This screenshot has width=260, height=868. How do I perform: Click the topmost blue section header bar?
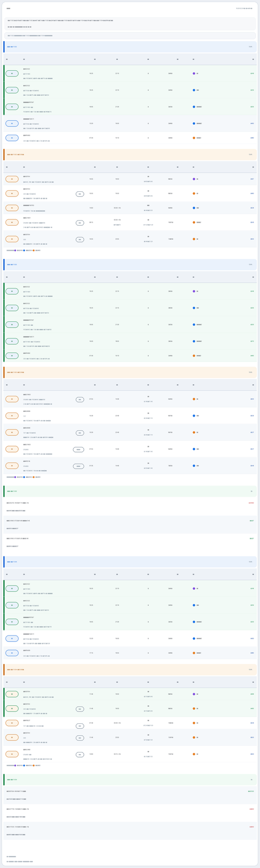130,47
